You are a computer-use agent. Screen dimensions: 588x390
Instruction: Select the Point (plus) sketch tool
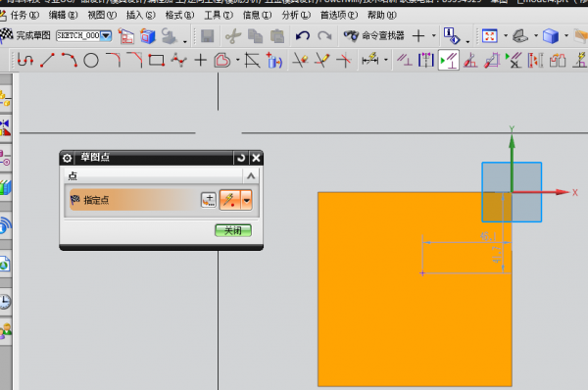point(201,60)
